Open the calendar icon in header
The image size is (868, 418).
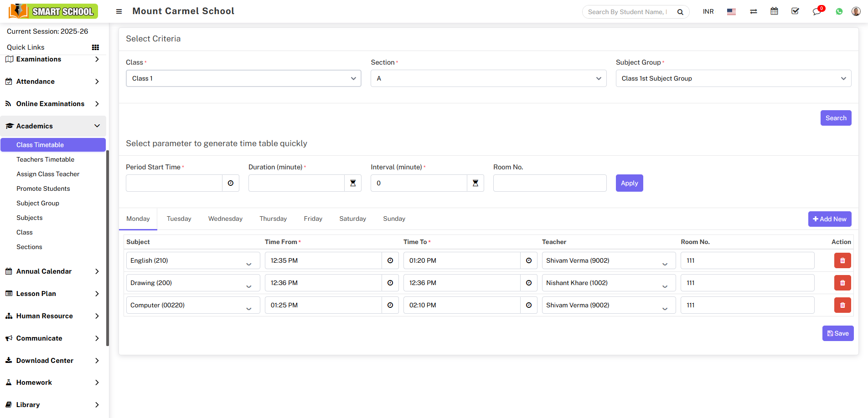tap(774, 11)
